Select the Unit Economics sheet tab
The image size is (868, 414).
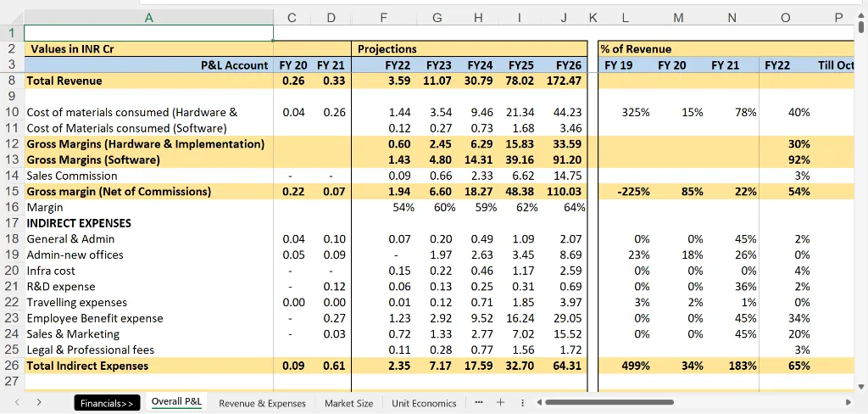pos(424,403)
